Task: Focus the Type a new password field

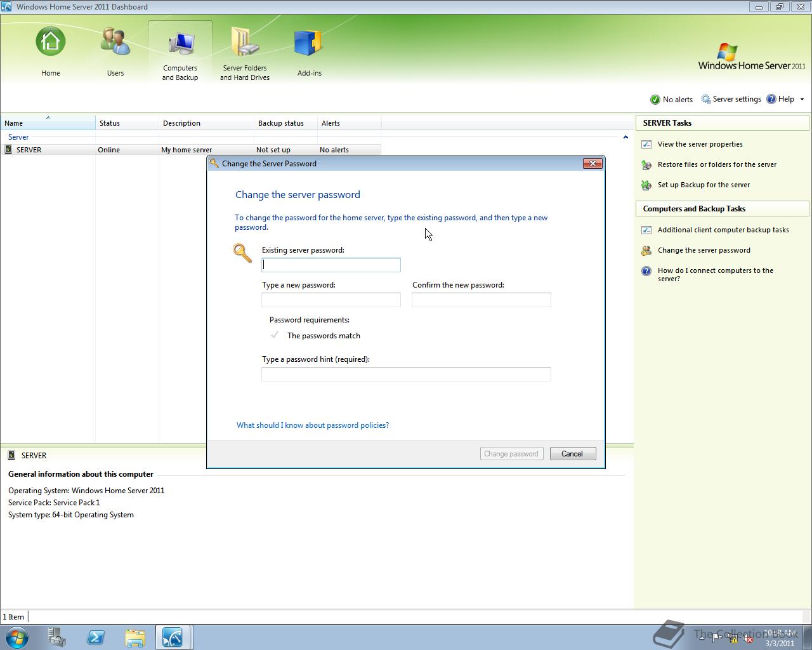Action: 331,300
